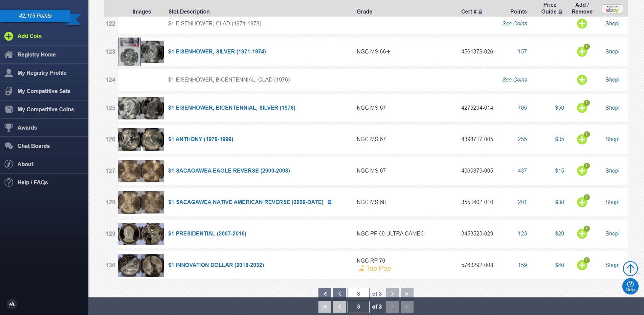
Task: View obverse image of Presidential dollar
Action: pyautogui.click(x=129, y=234)
